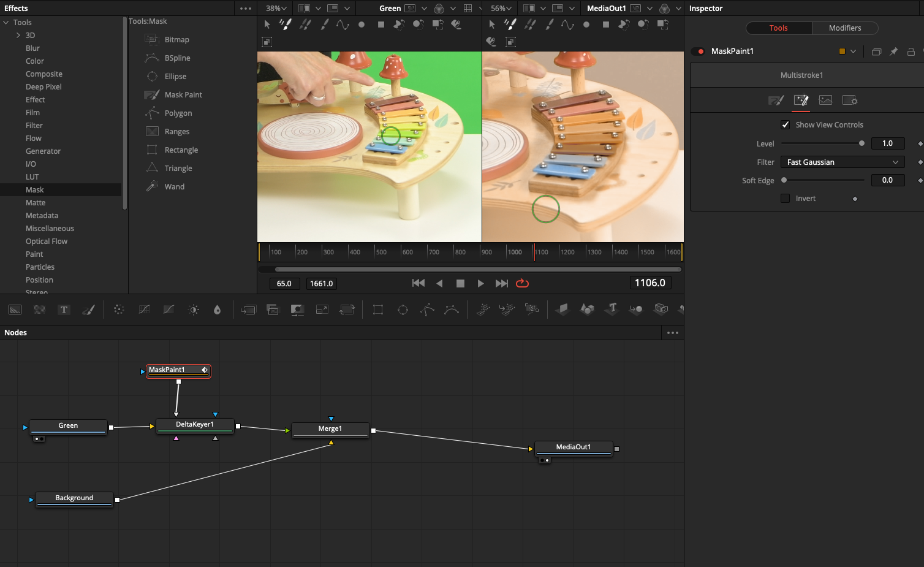The image size is (924, 567).
Task: Open Nodes panel options menu
Action: click(x=673, y=333)
